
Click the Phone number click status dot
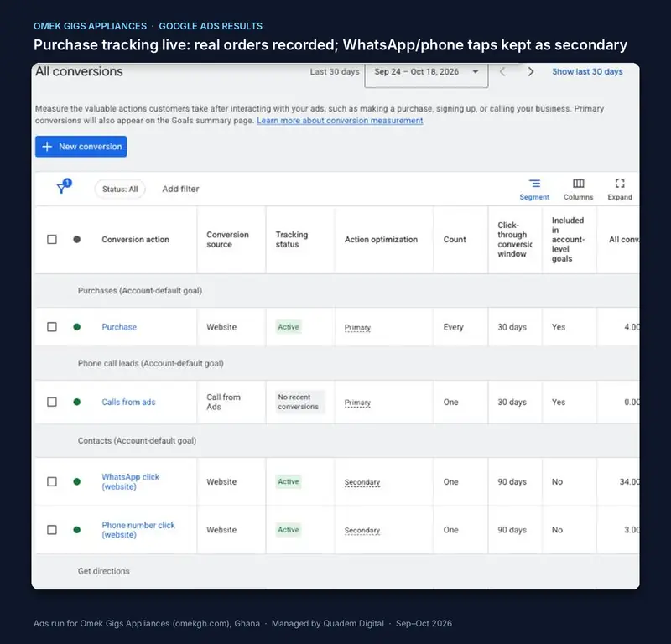(x=77, y=530)
